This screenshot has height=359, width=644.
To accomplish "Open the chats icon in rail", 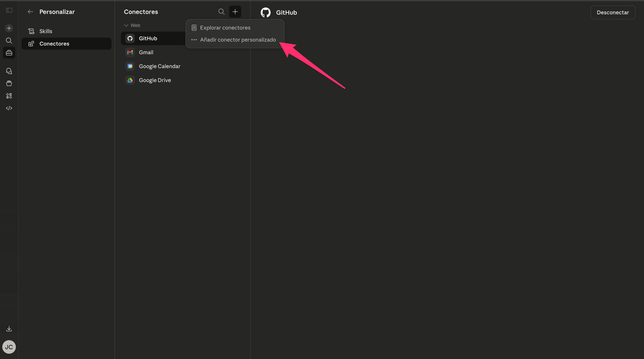I will (9, 71).
